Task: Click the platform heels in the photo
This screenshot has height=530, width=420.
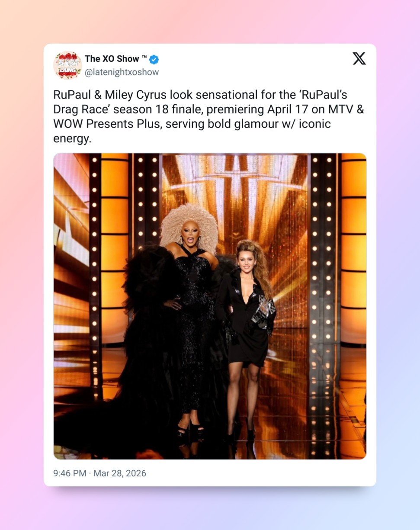Action: (x=189, y=427)
